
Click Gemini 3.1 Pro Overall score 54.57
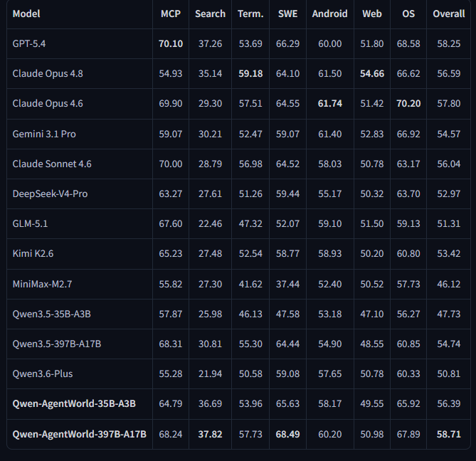tap(449, 134)
